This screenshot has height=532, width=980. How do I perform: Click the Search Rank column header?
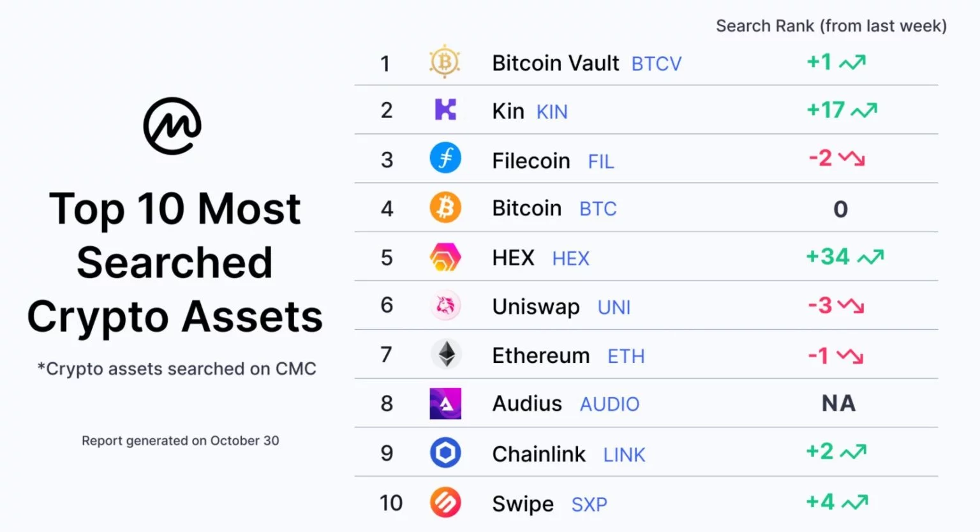(x=831, y=26)
